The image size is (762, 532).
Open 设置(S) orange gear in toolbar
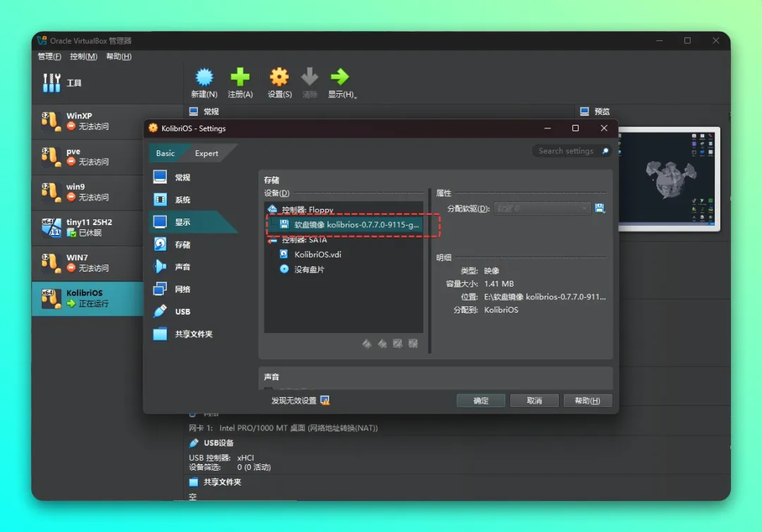coord(279,77)
